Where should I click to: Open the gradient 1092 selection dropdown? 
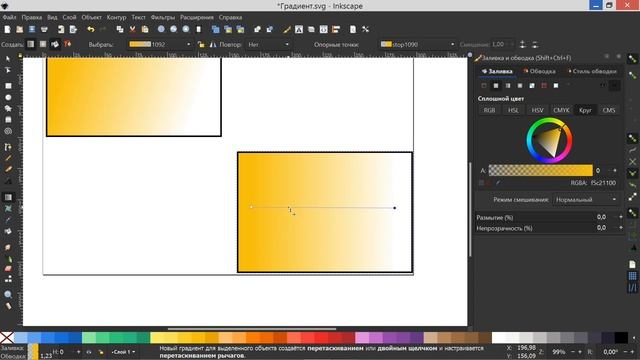[x=160, y=44]
